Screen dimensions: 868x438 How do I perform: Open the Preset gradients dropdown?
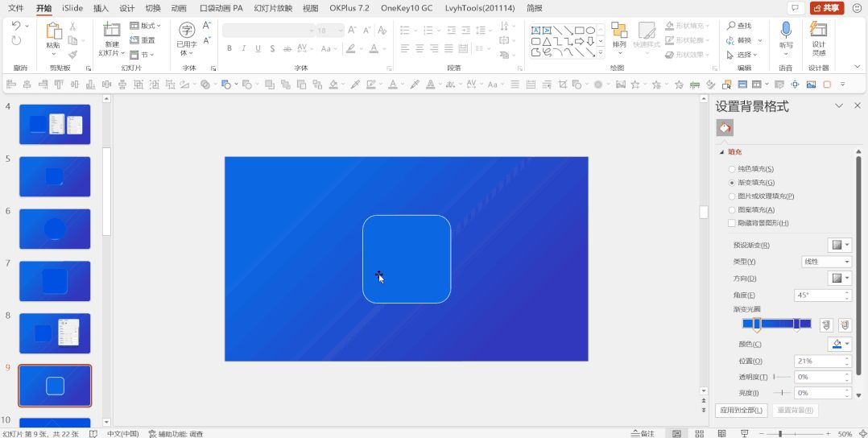click(839, 245)
